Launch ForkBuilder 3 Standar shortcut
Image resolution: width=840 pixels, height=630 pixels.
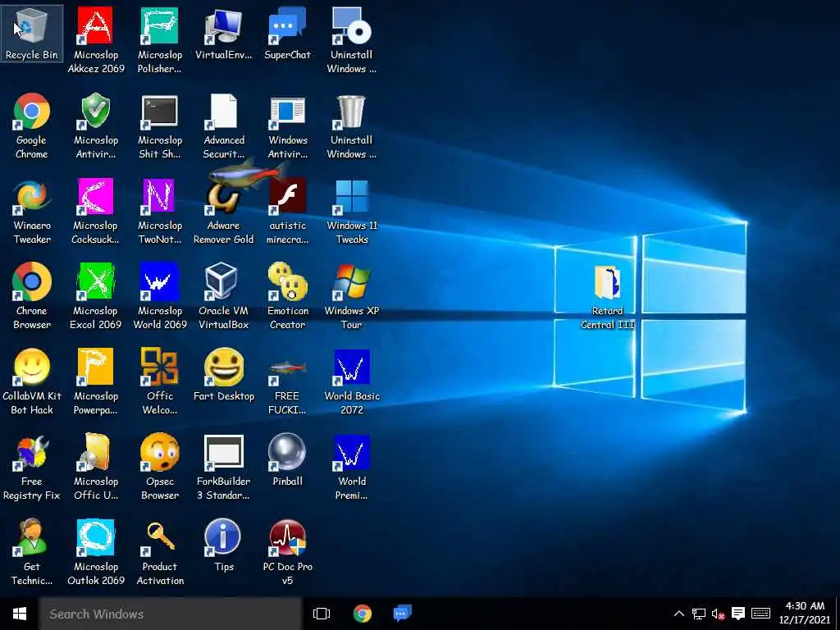tap(223, 467)
